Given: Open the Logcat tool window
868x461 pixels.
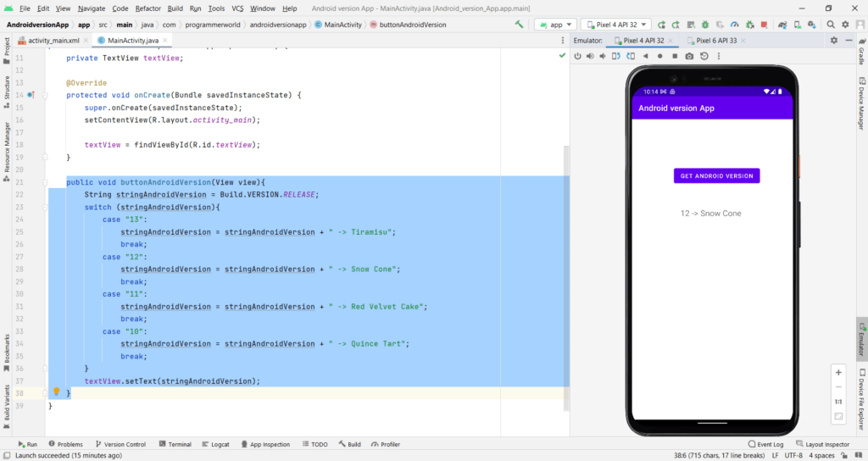Looking at the screenshot, I should (x=215, y=444).
